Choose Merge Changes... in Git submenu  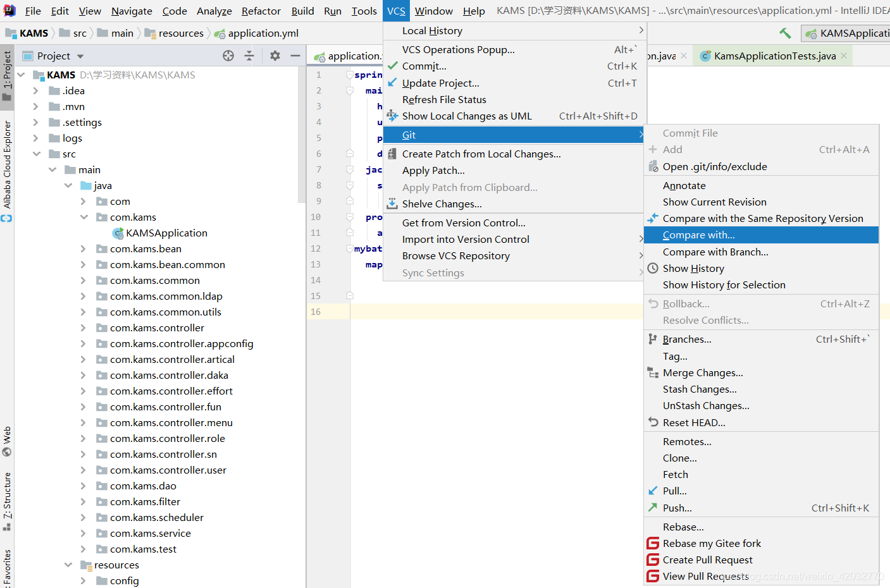coord(762,372)
